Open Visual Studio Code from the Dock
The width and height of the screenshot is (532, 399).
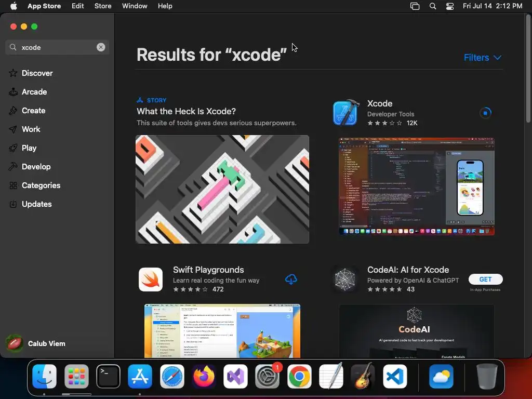(x=395, y=376)
